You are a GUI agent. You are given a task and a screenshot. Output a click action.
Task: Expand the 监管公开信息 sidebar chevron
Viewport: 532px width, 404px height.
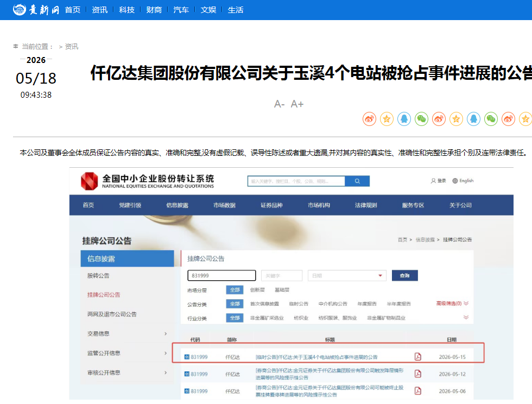click(x=166, y=353)
